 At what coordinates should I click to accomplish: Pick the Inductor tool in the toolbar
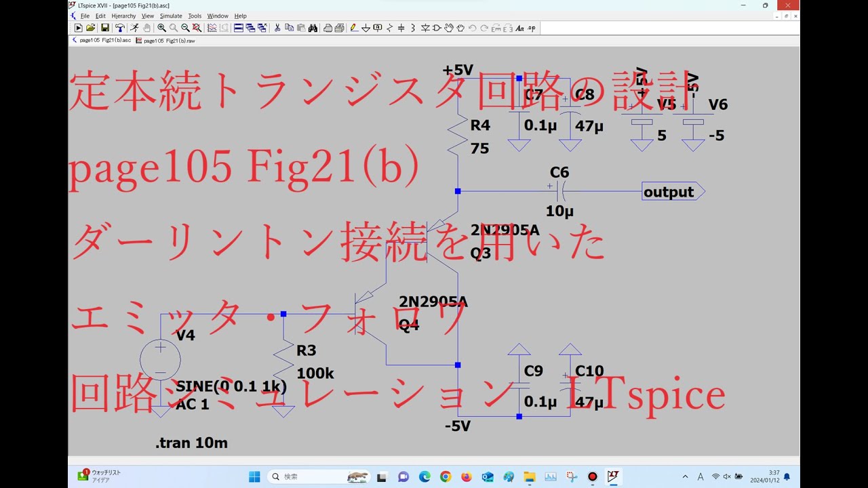(x=413, y=28)
